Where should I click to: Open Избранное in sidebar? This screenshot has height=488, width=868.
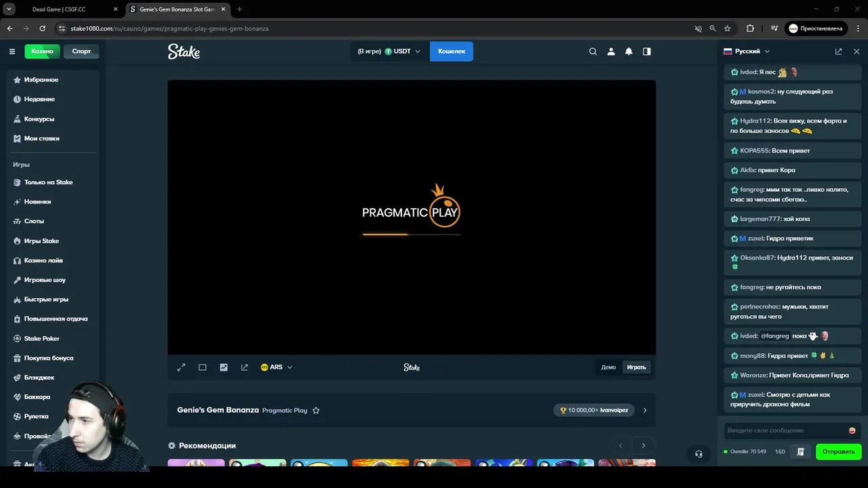(53, 80)
